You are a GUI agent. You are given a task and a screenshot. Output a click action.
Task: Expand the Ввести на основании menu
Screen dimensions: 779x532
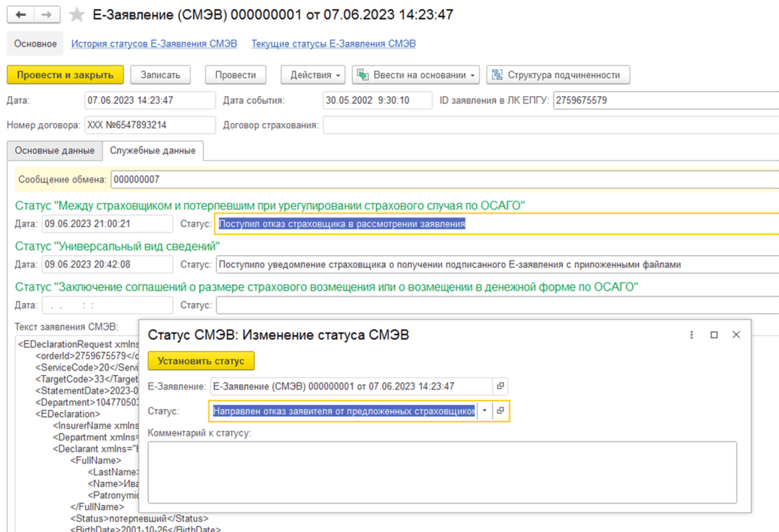click(x=415, y=75)
